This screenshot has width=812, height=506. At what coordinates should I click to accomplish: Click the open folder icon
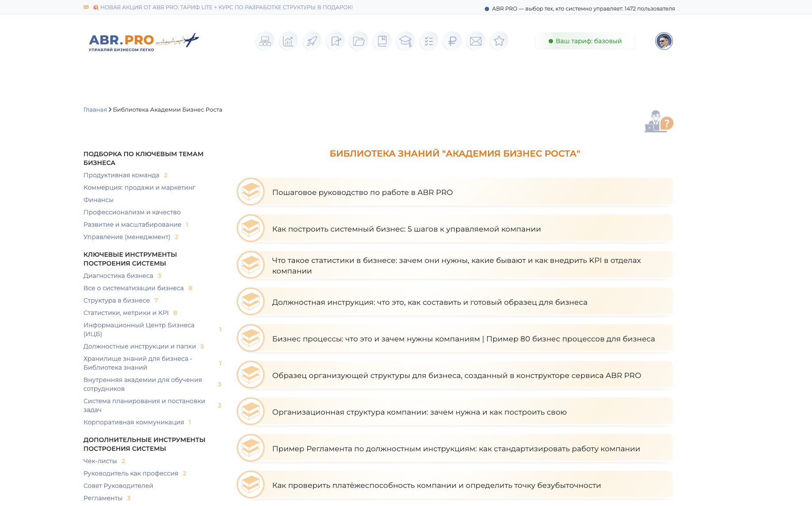[359, 41]
